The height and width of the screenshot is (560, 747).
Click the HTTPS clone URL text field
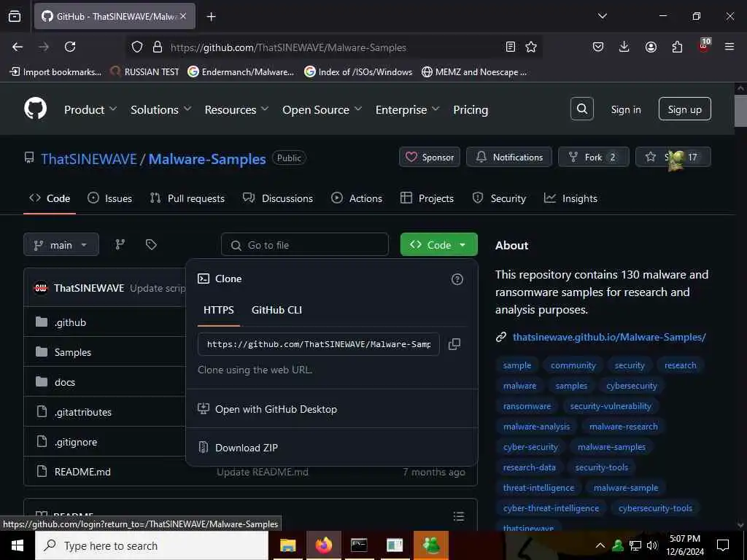point(318,344)
